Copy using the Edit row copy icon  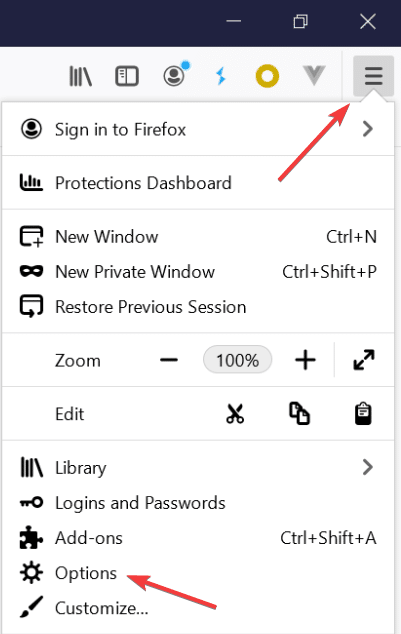coord(299,414)
